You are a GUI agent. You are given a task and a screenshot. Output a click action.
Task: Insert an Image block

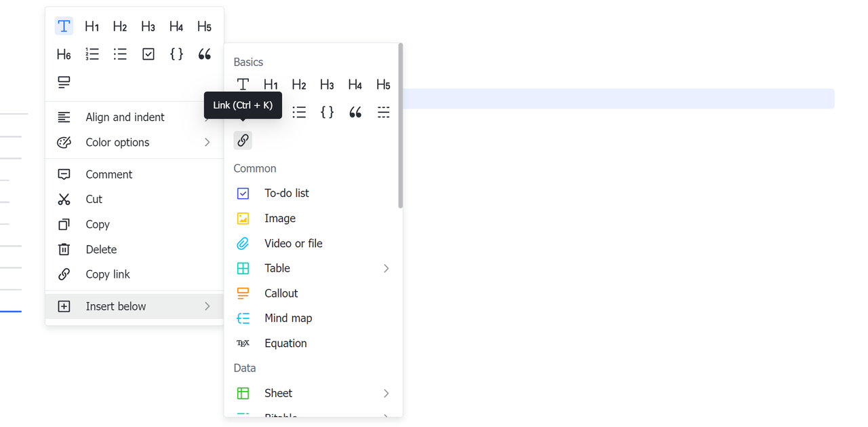(x=312, y=219)
